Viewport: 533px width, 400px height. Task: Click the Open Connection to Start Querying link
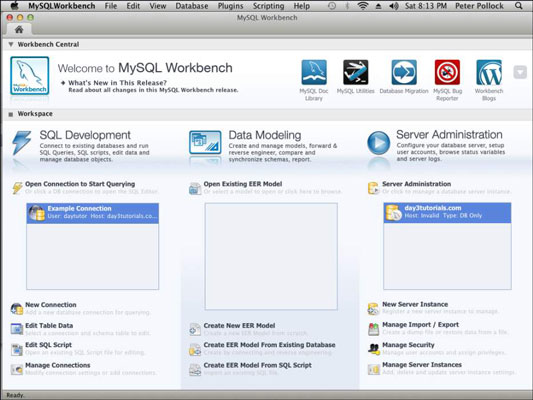click(80, 184)
